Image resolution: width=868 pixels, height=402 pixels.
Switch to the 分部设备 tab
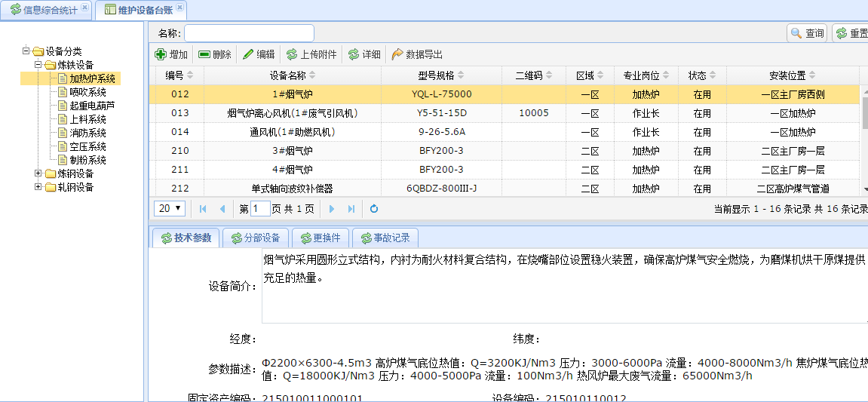256,238
